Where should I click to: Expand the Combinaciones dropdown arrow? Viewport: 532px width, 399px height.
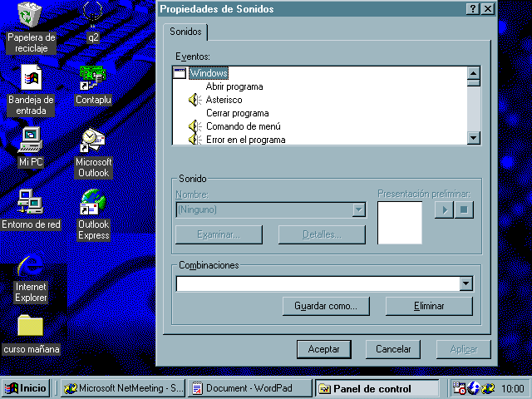pyautogui.click(x=466, y=283)
